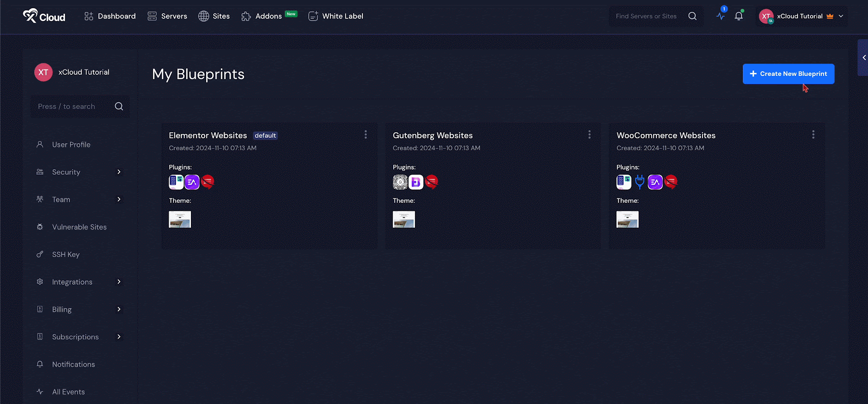
Task: Click the top search magnifier icon
Action: click(692, 16)
